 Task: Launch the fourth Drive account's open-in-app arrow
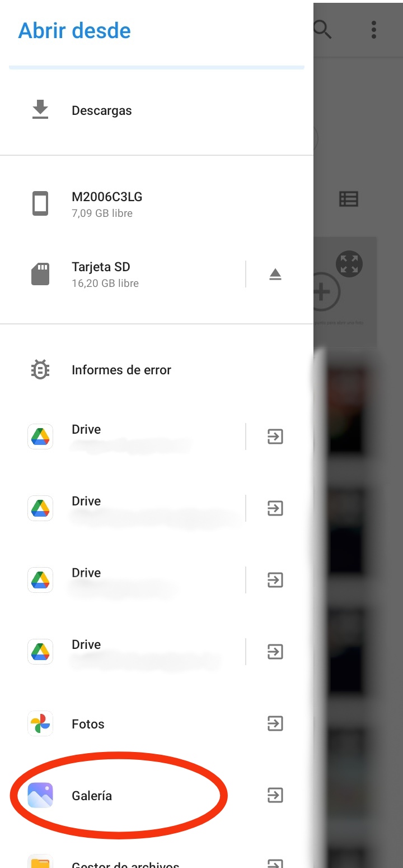(275, 652)
